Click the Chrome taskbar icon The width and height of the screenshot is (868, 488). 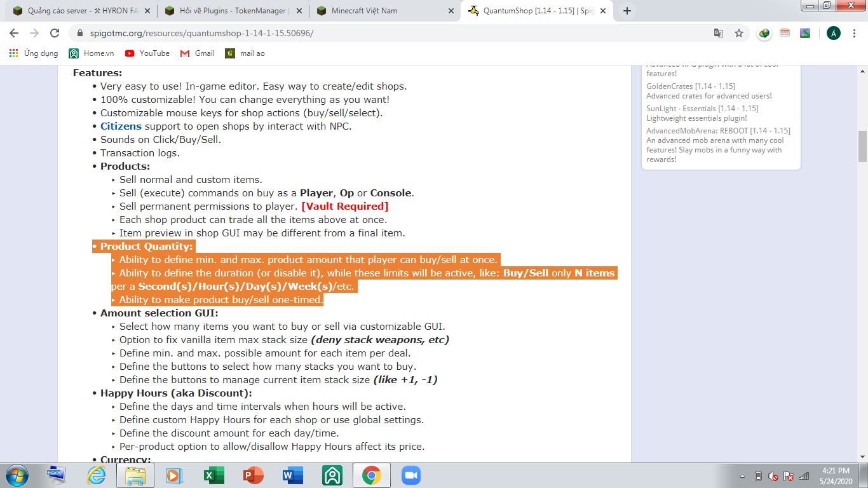coord(372,475)
